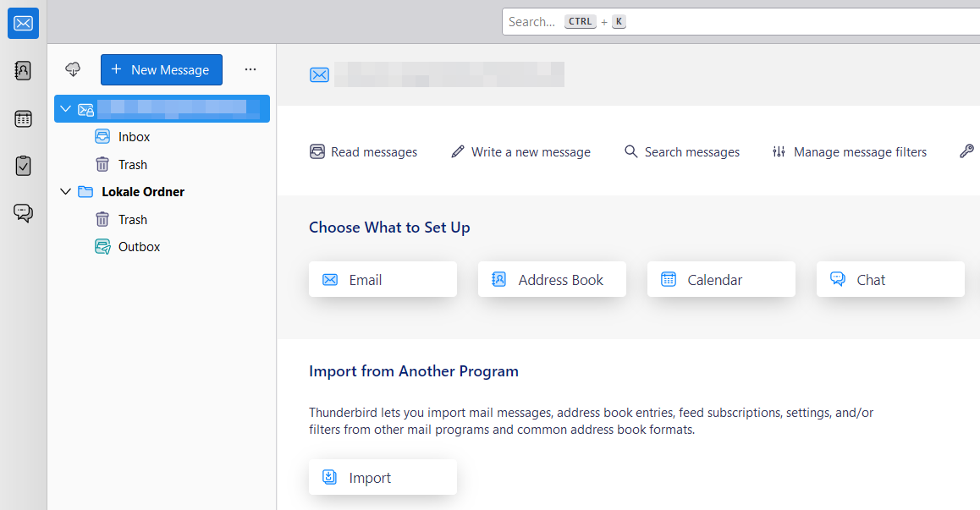Open the Mail space in sidebar
This screenshot has height=510, width=980.
(24, 24)
